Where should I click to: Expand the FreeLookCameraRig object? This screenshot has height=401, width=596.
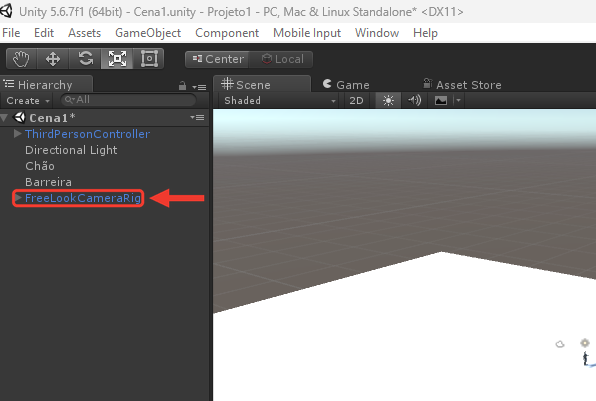pyautogui.click(x=17, y=198)
